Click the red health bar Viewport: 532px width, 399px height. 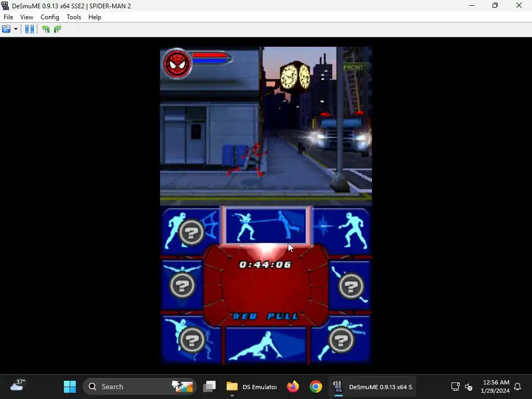point(210,55)
